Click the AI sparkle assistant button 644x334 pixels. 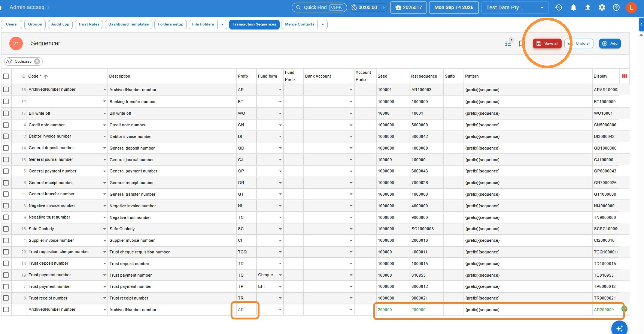[x=619, y=328]
